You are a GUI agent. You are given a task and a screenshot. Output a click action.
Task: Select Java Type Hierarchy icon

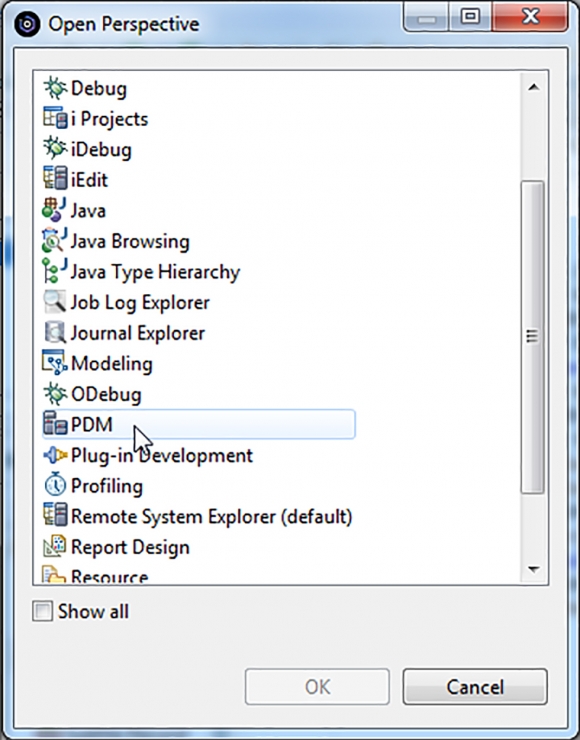coord(54,271)
